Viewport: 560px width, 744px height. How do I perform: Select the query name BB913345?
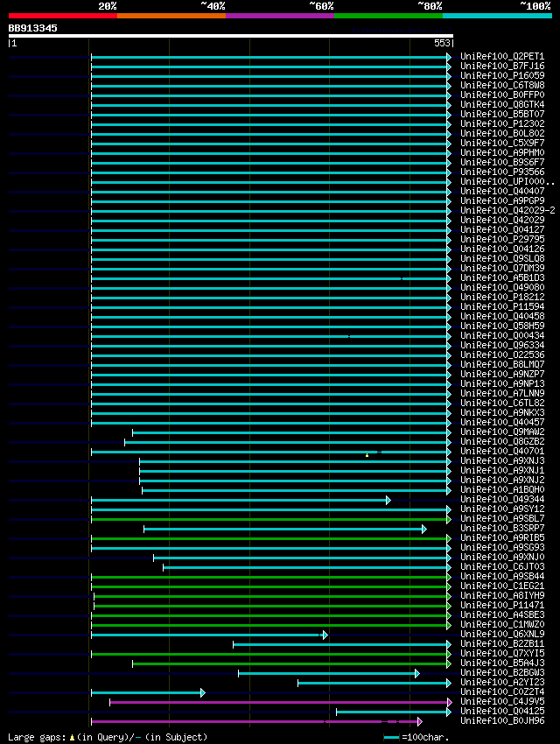[32, 28]
